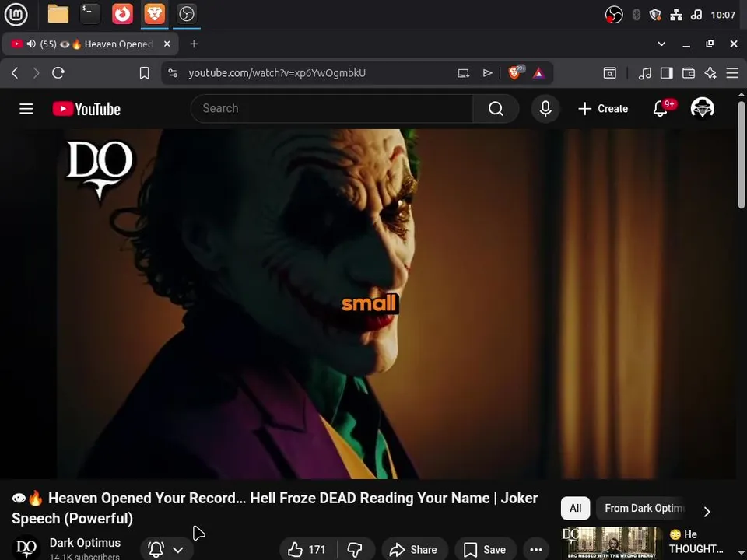
Task: Click the OBS recording tray icon
Action: pos(614,15)
